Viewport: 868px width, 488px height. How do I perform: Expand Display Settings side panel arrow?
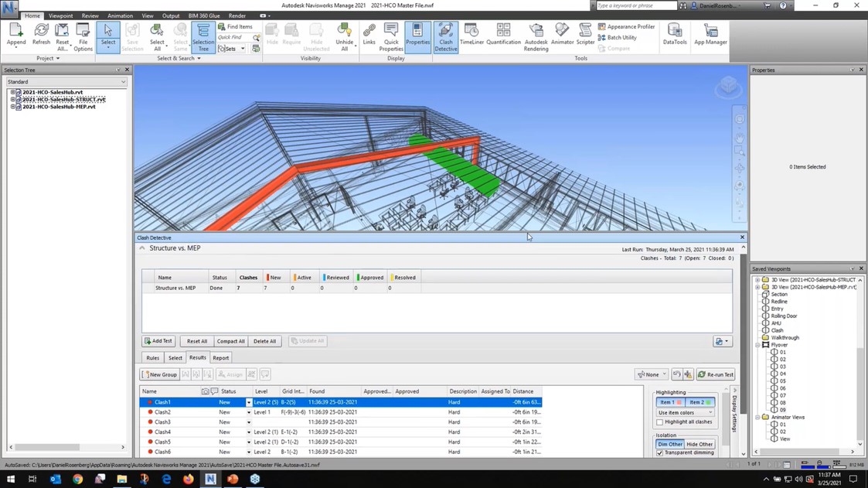coord(735,391)
